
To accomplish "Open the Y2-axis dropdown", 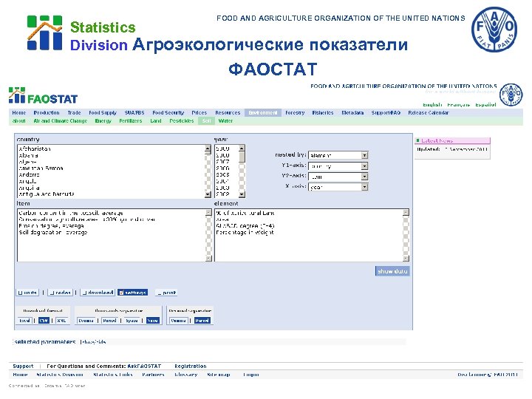I will [x=338, y=177].
